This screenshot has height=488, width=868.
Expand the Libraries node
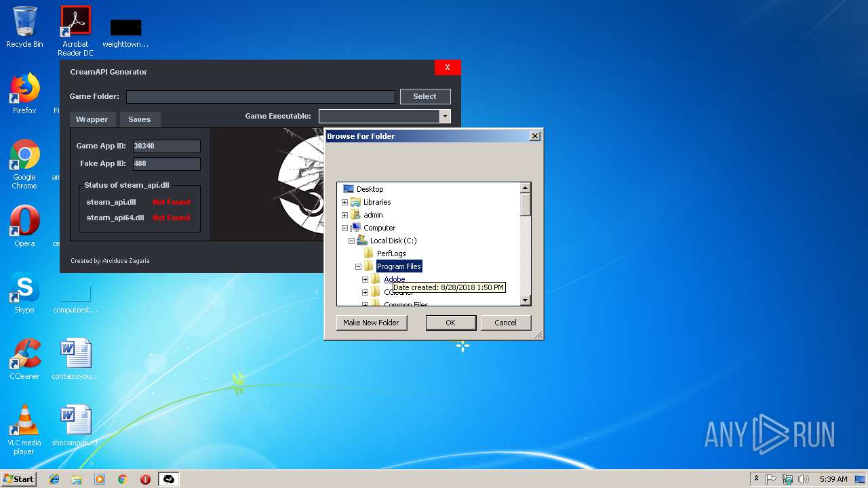[344, 202]
